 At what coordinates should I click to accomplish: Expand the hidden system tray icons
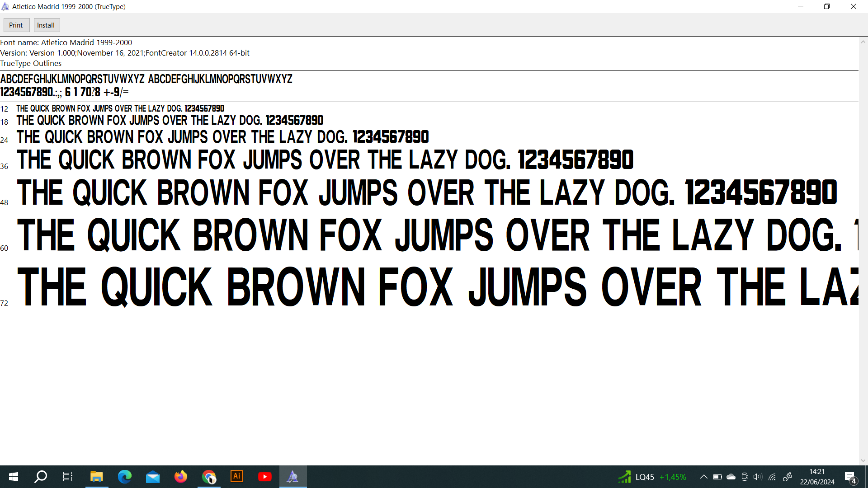pyautogui.click(x=703, y=477)
